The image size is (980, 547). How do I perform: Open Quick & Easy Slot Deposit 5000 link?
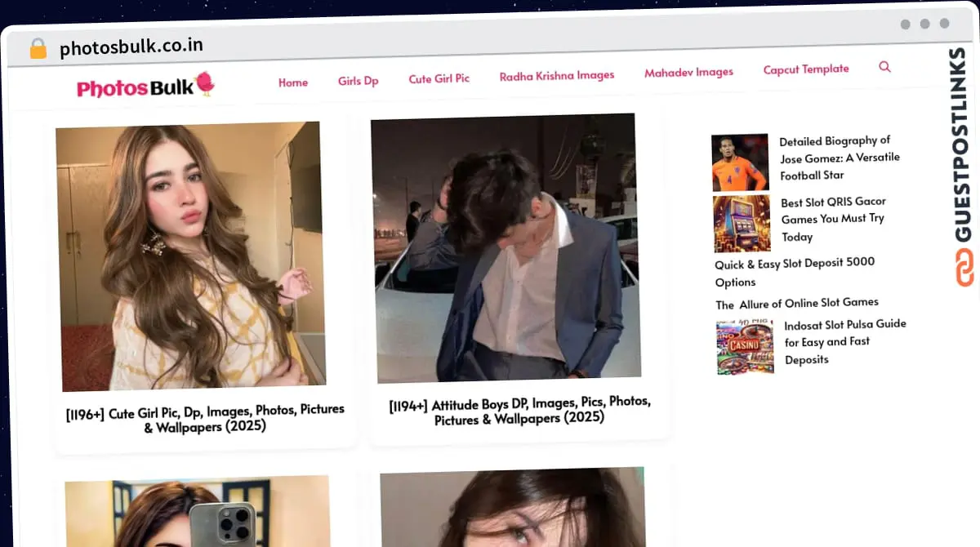click(794, 272)
